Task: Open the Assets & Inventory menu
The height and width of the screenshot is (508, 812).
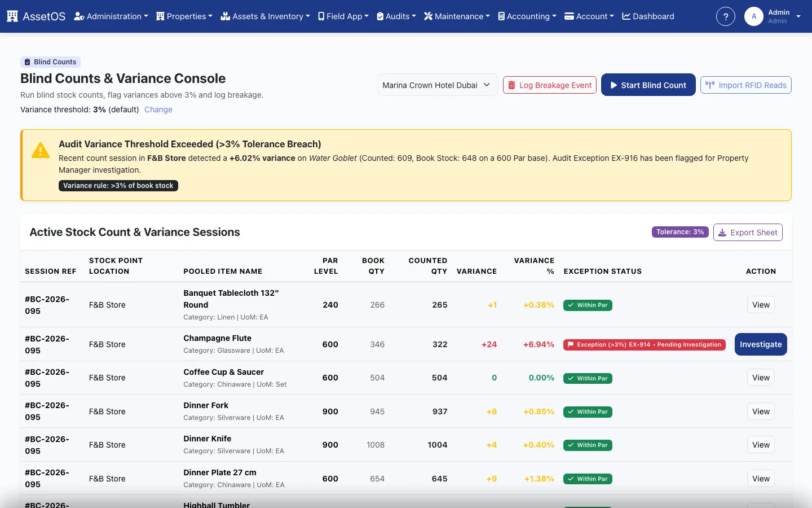Action: [x=265, y=16]
